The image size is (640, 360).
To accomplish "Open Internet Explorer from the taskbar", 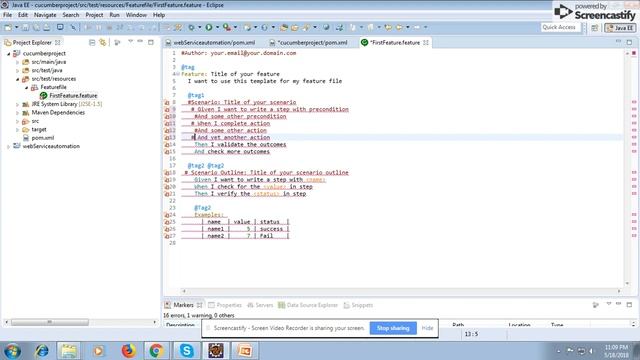I will 42,351.
